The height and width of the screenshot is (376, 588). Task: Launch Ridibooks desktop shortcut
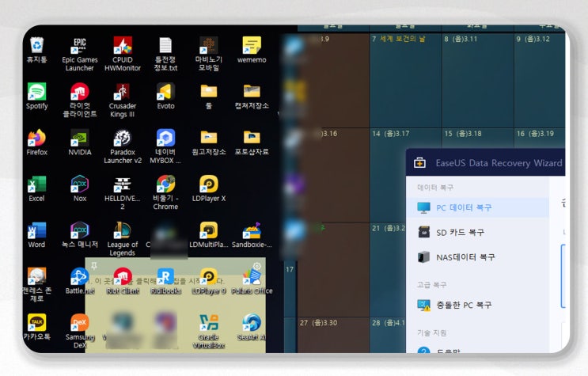click(165, 281)
